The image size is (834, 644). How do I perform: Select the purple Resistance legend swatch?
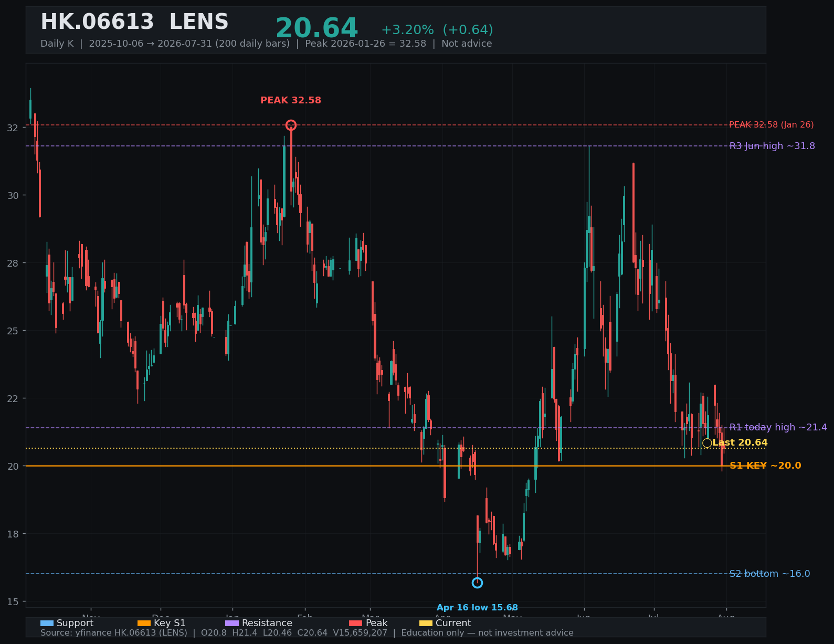pos(232,623)
